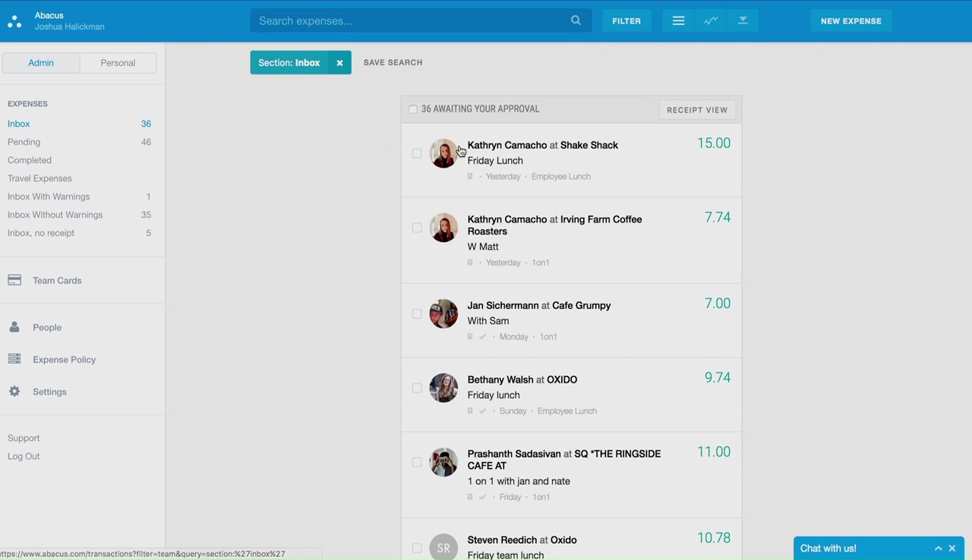Click receipt icon on Ringside Cafe expense
This screenshot has width=972, height=560.
coord(470,497)
